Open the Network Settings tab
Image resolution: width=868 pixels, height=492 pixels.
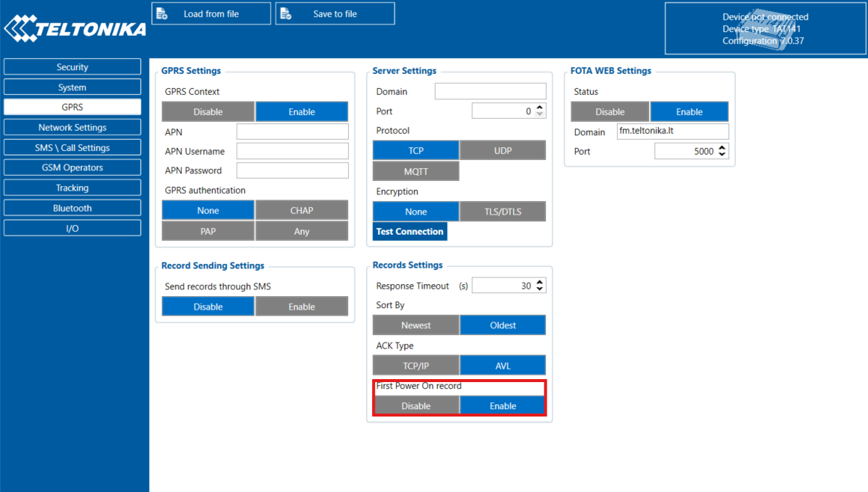pos(72,128)
